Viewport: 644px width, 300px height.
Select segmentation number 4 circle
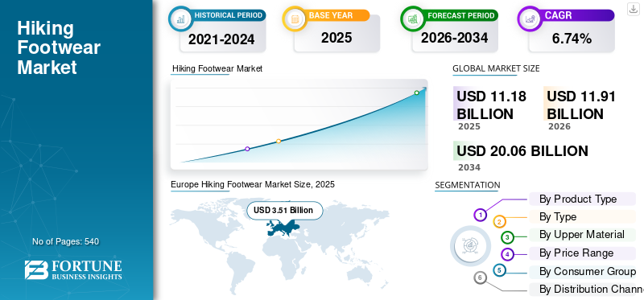[507, 254]
